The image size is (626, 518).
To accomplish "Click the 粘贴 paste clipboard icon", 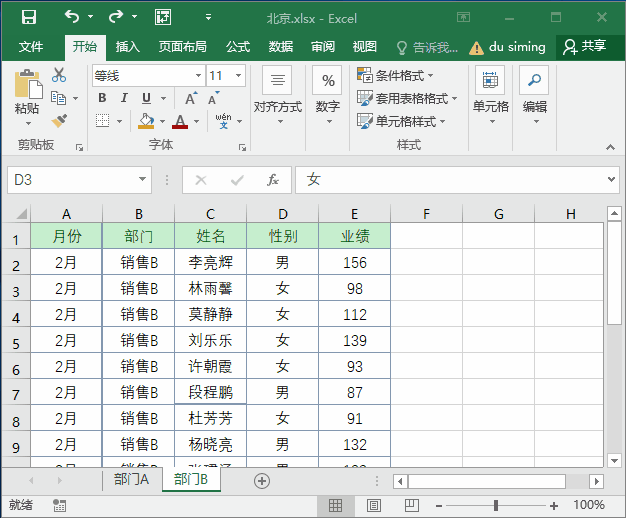I will coord(28,84).
